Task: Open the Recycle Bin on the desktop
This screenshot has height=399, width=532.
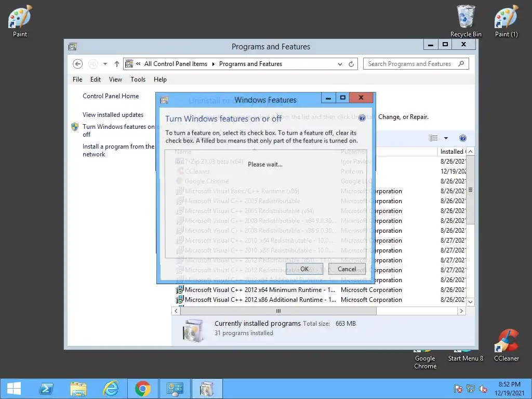Action: (x=466, y=21)
